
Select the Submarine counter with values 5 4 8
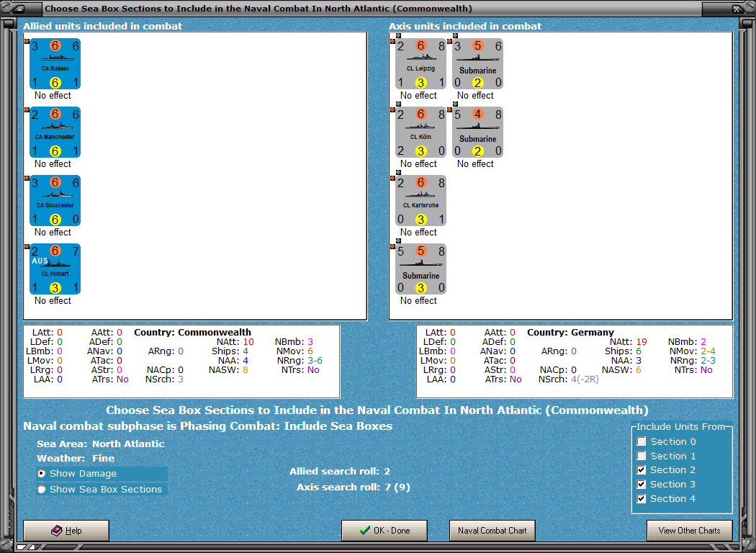[478, 132]
